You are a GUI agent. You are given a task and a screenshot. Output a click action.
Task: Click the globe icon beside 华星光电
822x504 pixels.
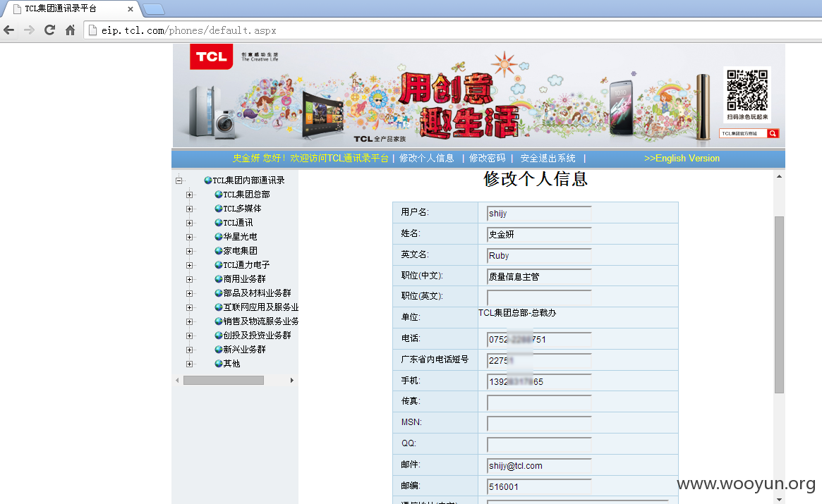point(219,237)
